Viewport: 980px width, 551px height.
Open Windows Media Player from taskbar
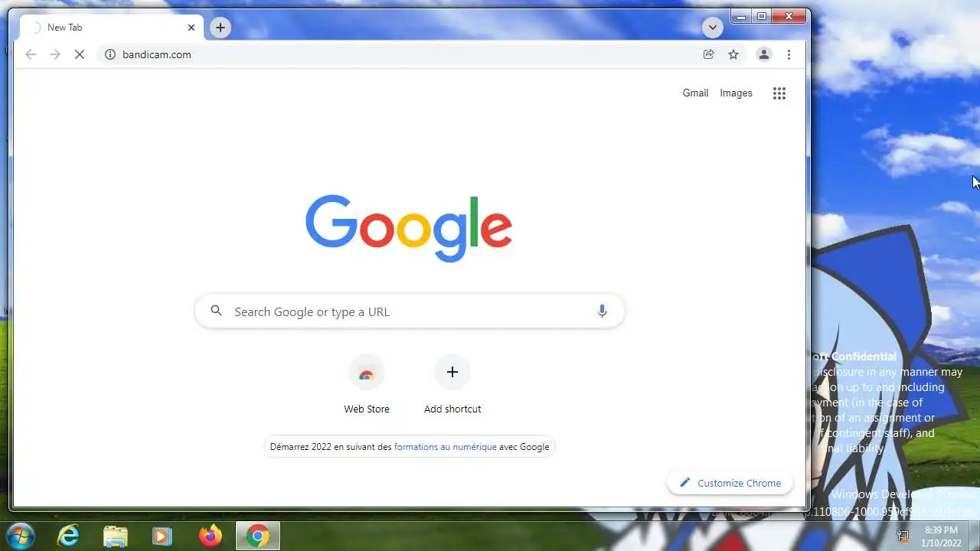pyautogui.click(x=162, y=536)
